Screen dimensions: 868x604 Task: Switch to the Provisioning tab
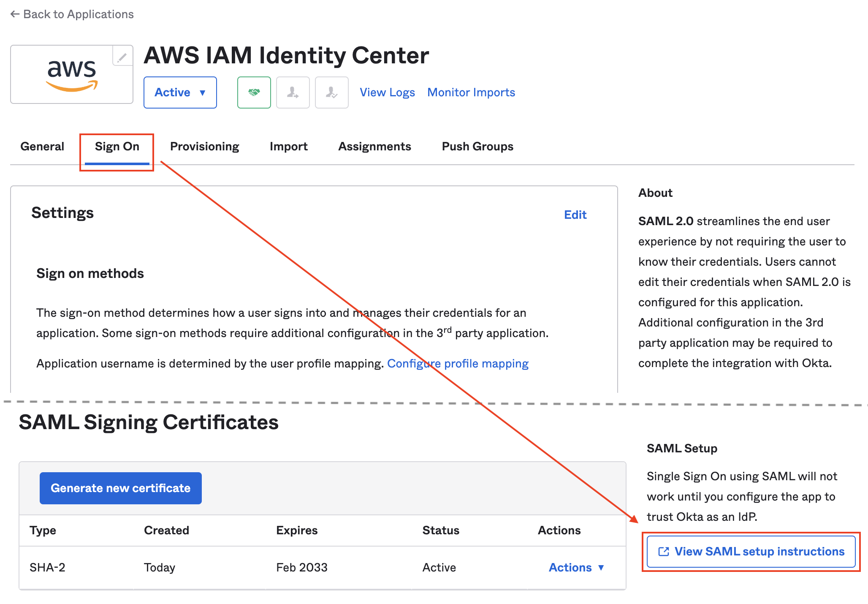tap(205, 147)
